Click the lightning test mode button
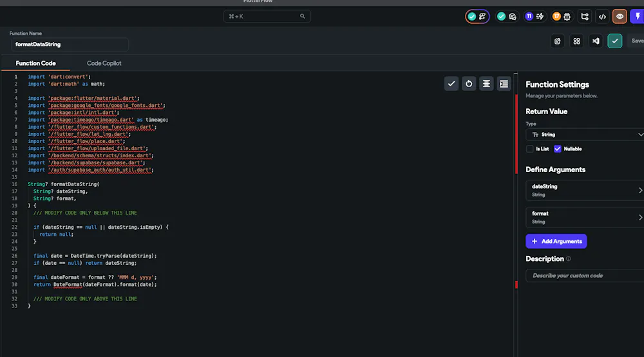This screenshot has height=357, width=644. (x=638, y=17)
